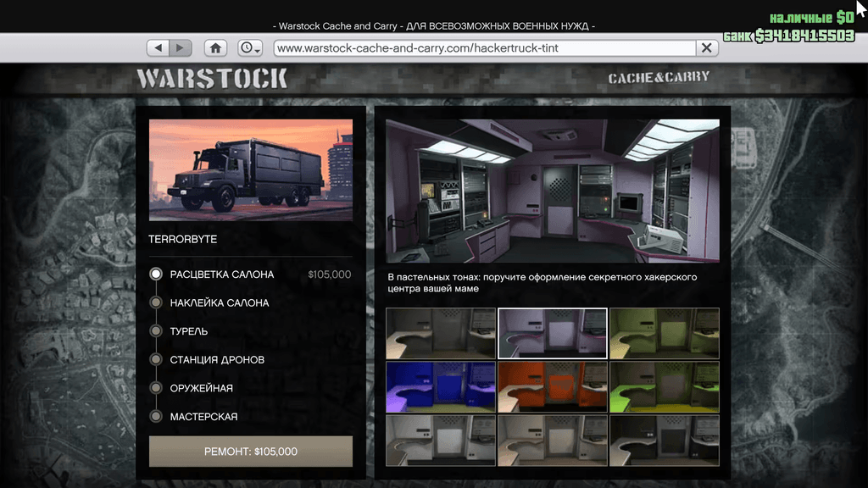Viewport: 868px width, 488px height.
Task: Select the Станция дронов radio option
Action: pyautogui.click(x=156, y=359)
